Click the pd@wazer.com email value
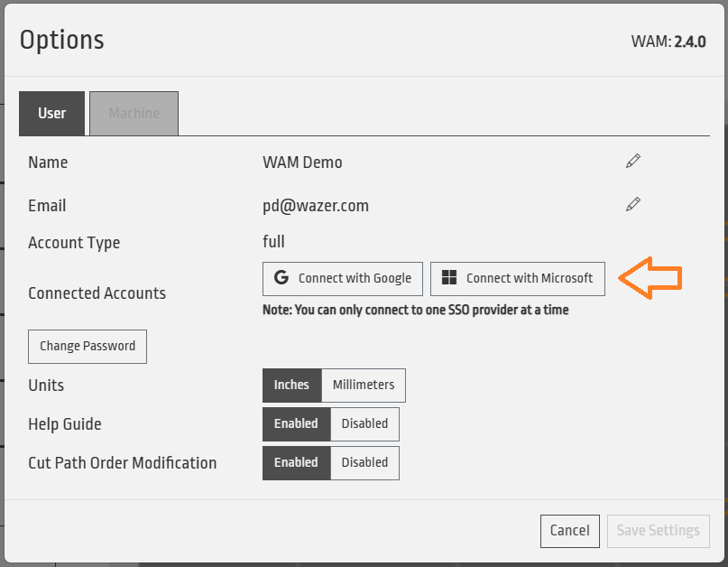The height and width of the screenshot is (567, 728). 315,206
